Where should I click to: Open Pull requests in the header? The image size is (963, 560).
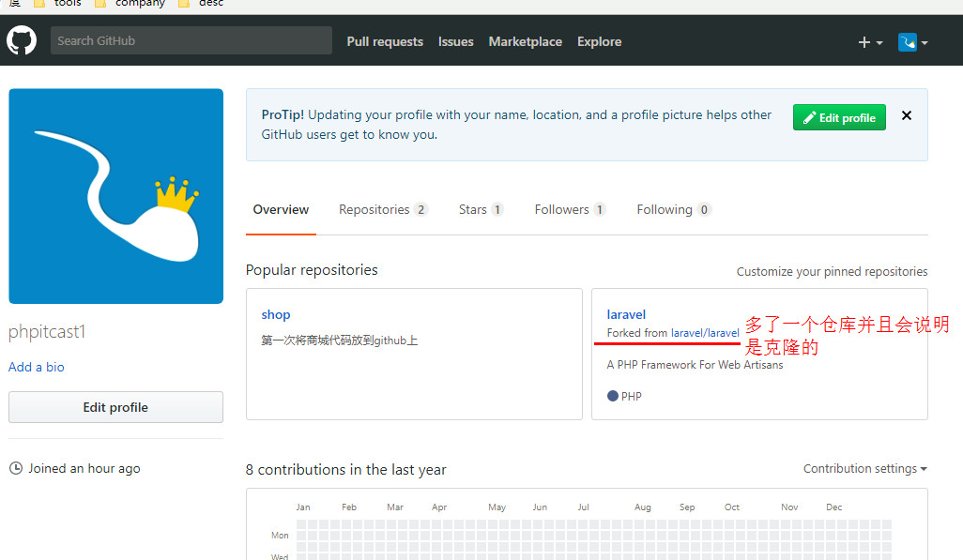click(385, 41)
